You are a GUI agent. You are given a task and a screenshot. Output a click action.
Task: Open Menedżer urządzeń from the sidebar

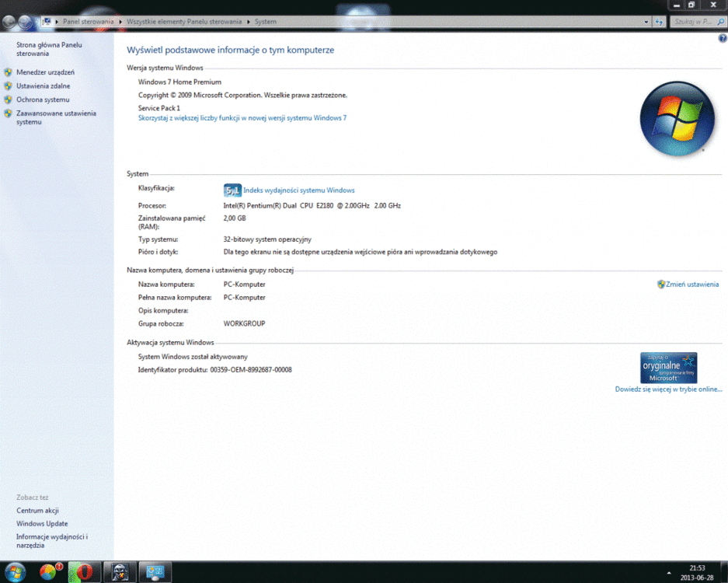[x=45, y=72]
